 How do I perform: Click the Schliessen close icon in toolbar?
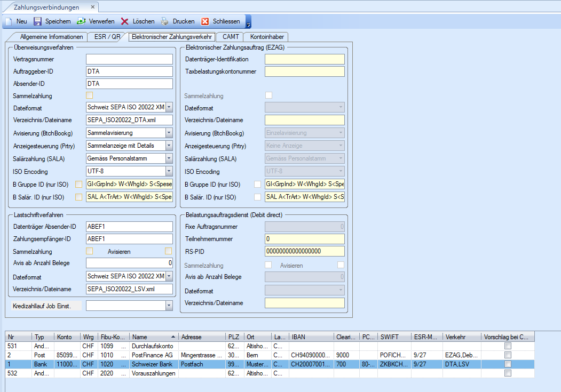(x=205, y=21)
